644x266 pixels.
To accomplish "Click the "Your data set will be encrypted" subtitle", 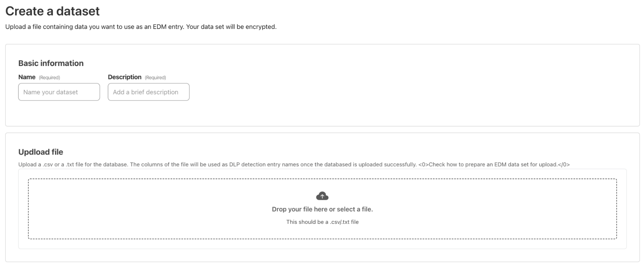I will [x=231, y=27].
